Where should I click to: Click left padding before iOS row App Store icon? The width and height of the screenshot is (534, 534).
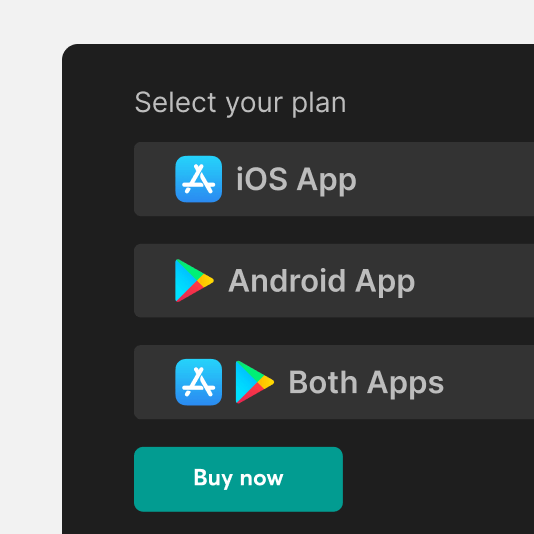(x=155, y=179)
